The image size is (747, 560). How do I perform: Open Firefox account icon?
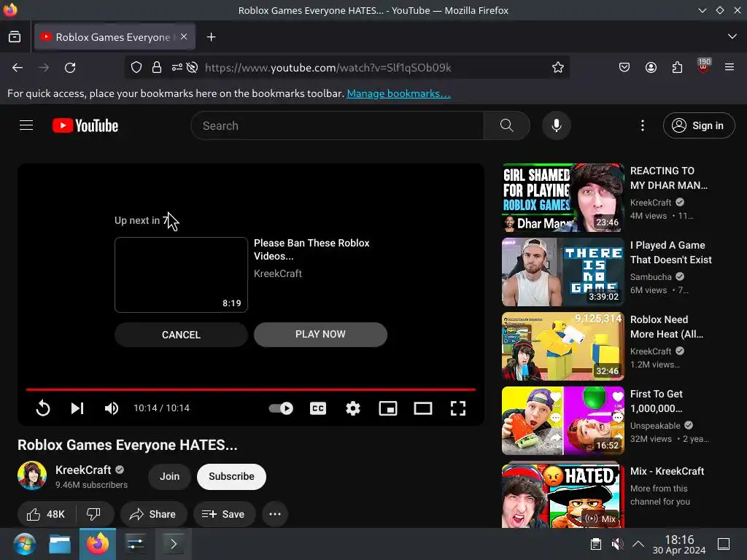click(651, 68)
